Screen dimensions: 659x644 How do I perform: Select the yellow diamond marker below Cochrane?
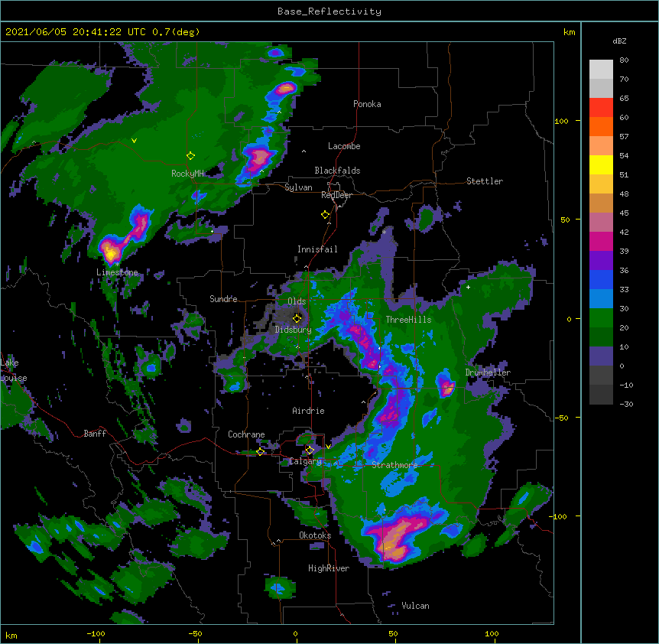point(260,451)
